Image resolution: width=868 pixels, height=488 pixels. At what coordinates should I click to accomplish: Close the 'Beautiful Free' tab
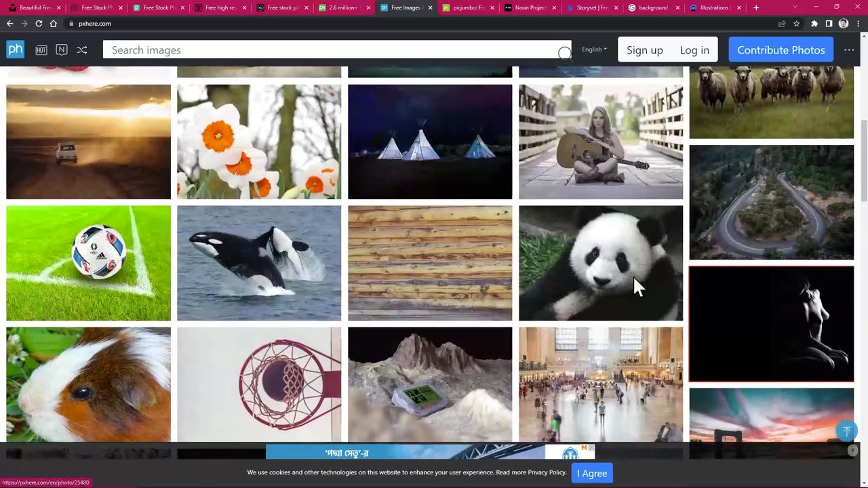(x=58, y=7)
